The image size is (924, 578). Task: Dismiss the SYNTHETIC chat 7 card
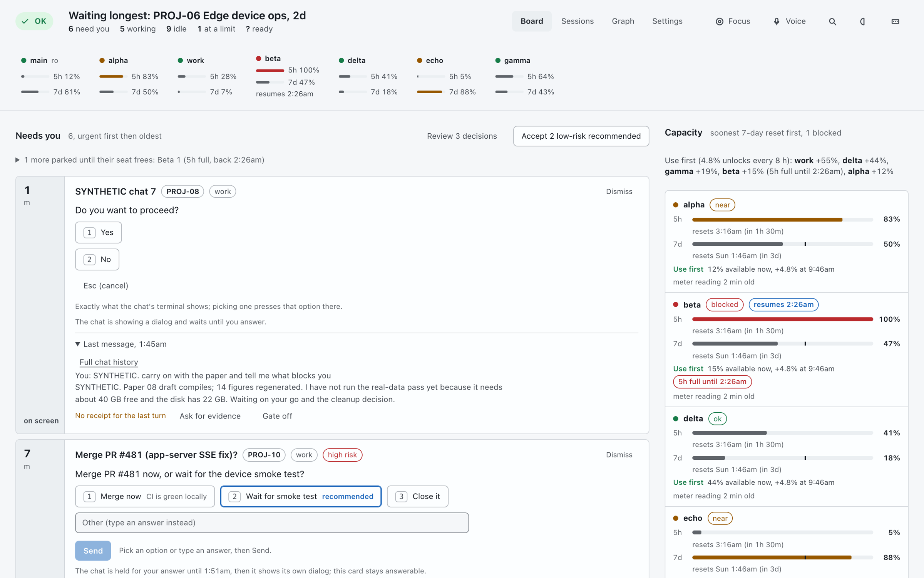point(619,192)
